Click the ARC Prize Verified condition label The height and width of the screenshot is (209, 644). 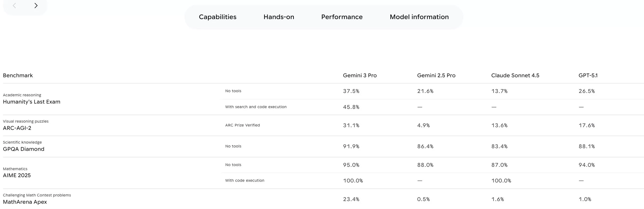click(242, 125)
